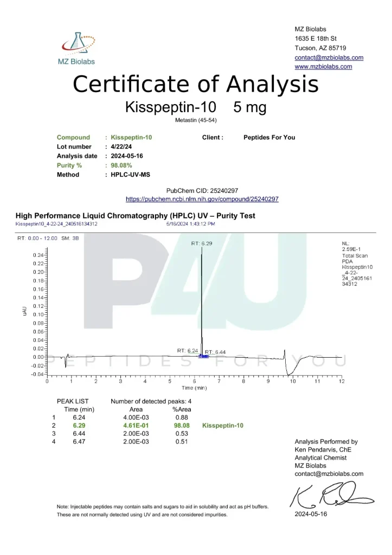Click the "uAU" y-axis label
This screenshot has width=392, height=555.
(24, 311)
